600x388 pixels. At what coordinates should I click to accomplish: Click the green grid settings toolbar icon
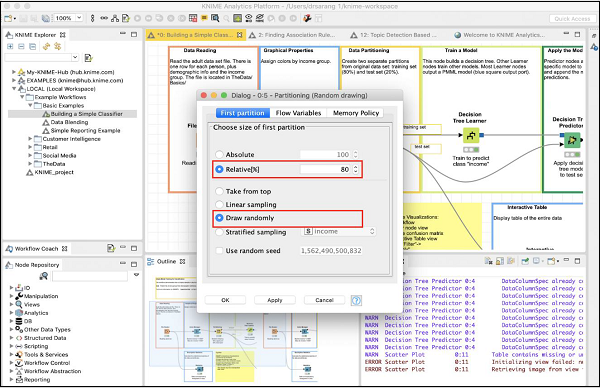click(237, 18)
